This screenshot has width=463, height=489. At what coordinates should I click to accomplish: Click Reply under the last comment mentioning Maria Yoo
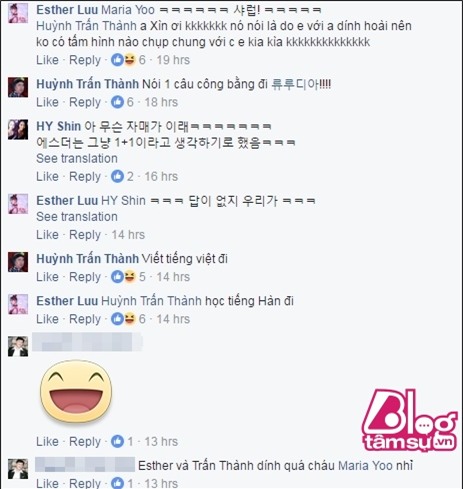coord(85,483)
